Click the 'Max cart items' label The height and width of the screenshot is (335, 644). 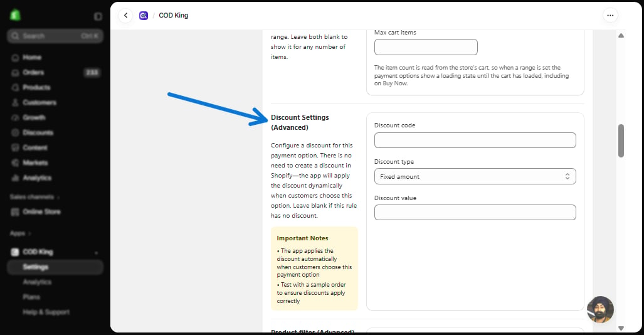pos(395,33)
